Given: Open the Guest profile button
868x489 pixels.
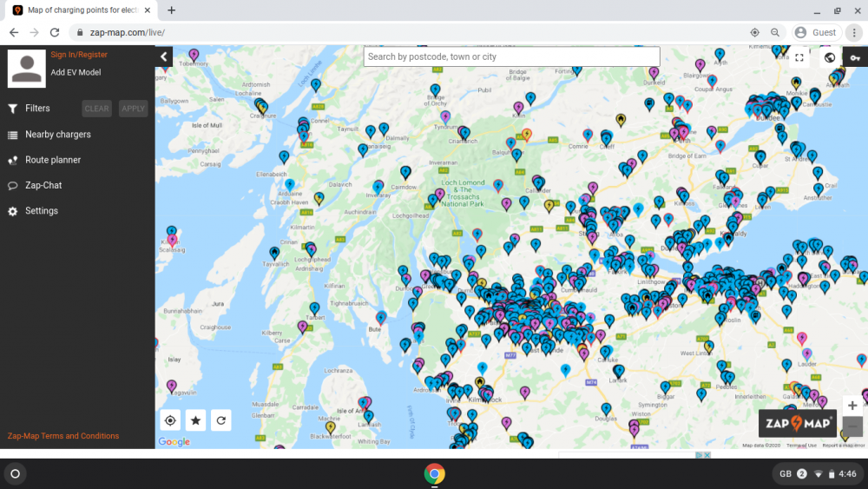Looking at the screenshot, I should 817,33.
